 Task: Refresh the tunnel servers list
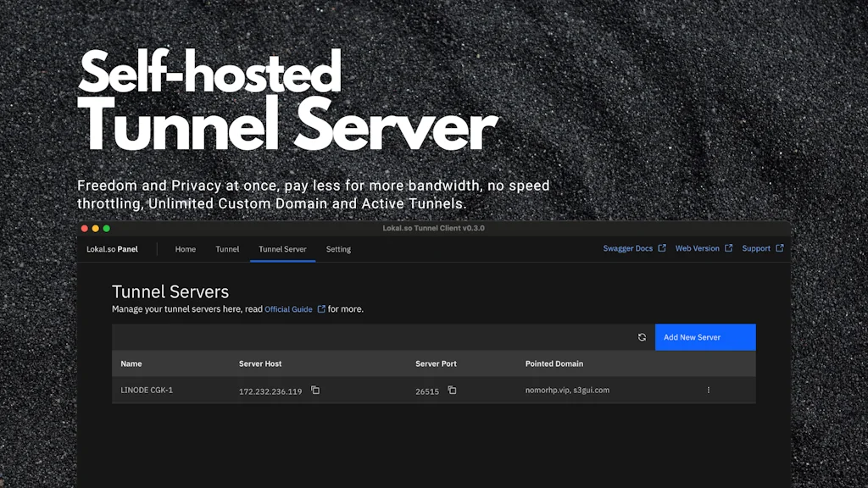(642, 336)
